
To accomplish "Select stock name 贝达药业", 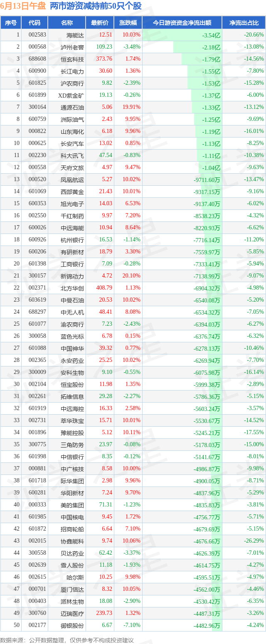I will pyautogui.click(x=72, y=553).
